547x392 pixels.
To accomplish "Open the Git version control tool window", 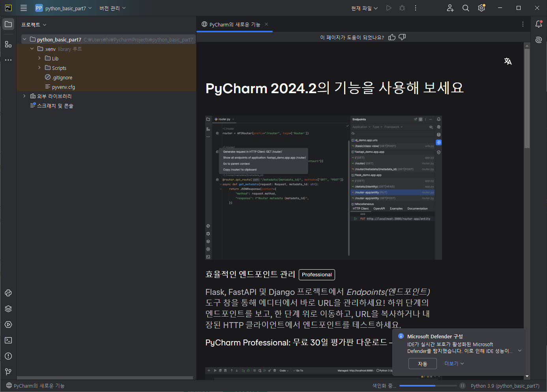I will [x=8, y=372].
